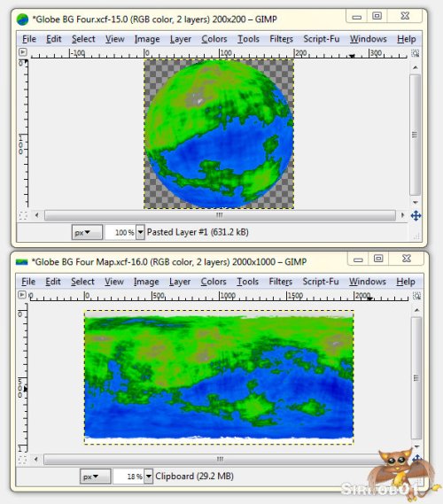This screenshot has height=504, width=443.
Task: Click 'Clipboard (29.2 MB)' status text
Action: click(x=194, y=476)
